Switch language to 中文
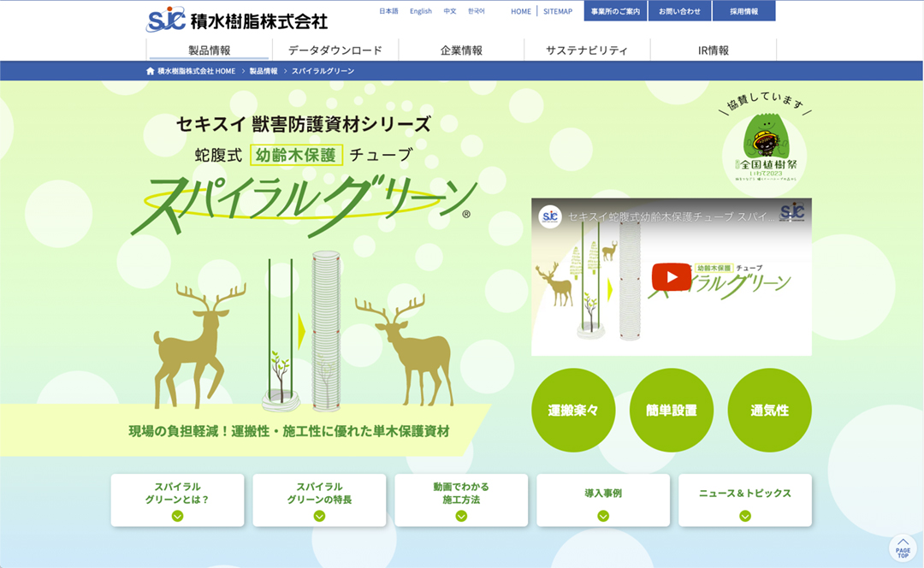 coord(450,11)
